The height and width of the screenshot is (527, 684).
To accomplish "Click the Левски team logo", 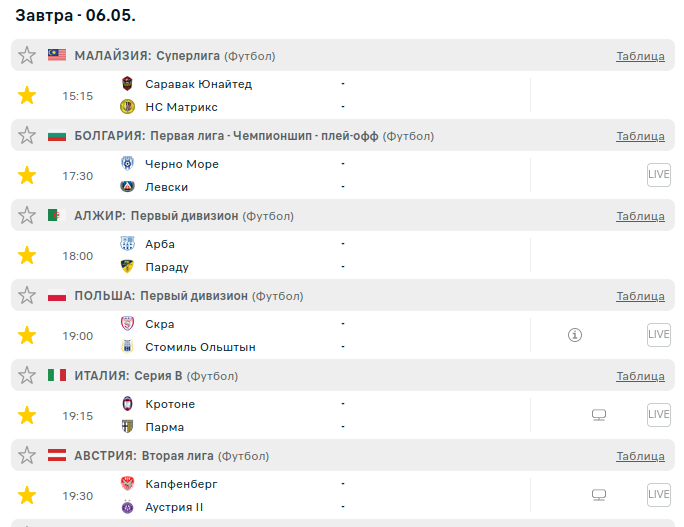I will point(127,187).
